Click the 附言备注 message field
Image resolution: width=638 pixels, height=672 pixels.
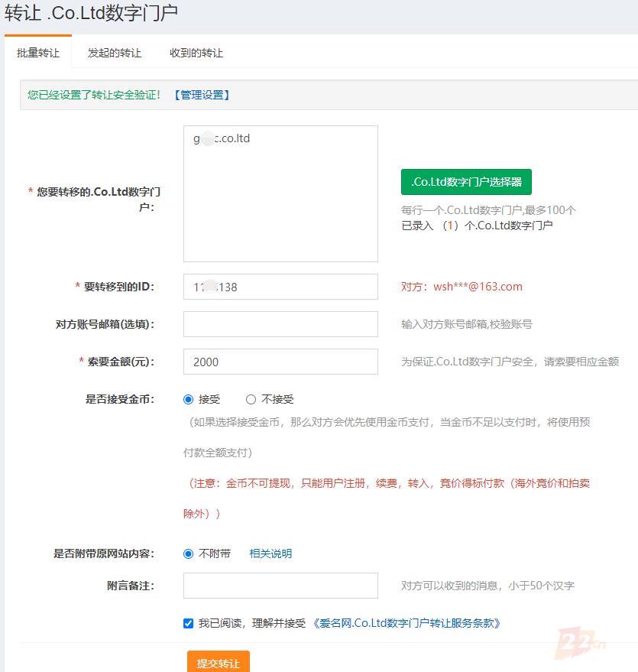[280, 585]
